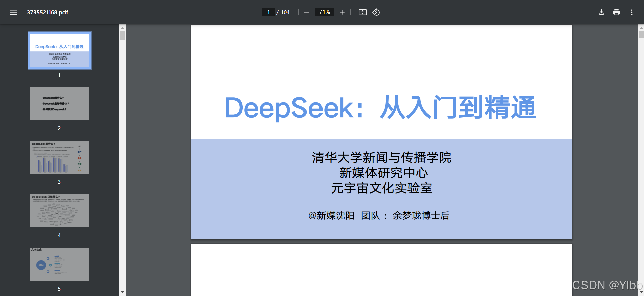This screenshot has width=644, height=296.
Task: Click the total page count 104
Action: coord(285,12)
